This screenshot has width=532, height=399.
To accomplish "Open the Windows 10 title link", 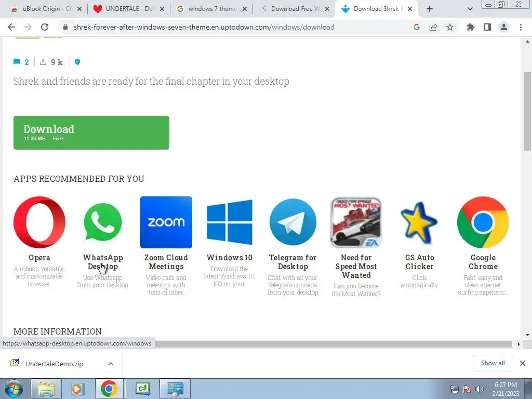I will coord(229,258).
